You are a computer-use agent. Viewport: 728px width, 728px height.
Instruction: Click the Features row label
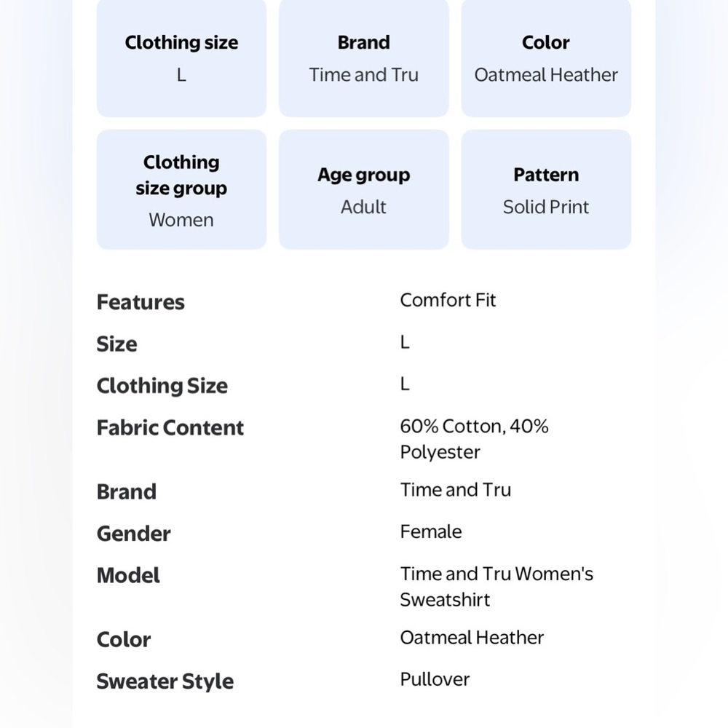pos(141,302)
